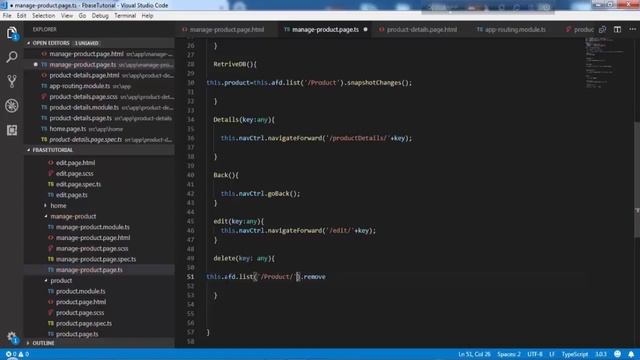Open notifications bell in status bar
Screen dimensions: 640x360
(x=631, y=354)
